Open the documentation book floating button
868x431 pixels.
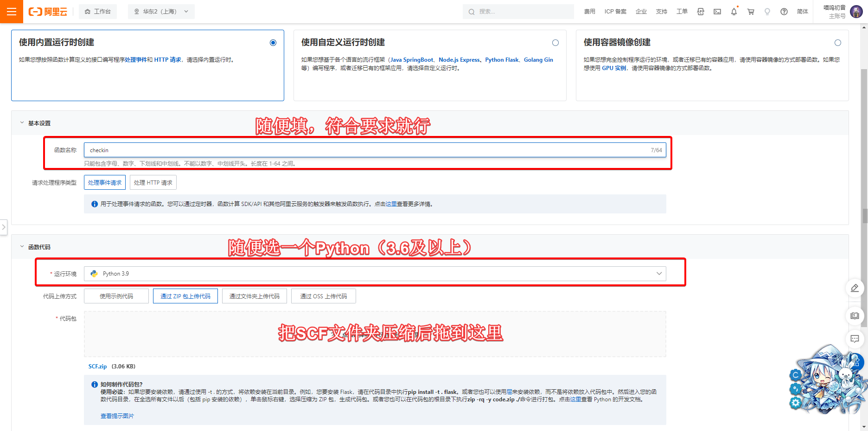click(855, 316)
